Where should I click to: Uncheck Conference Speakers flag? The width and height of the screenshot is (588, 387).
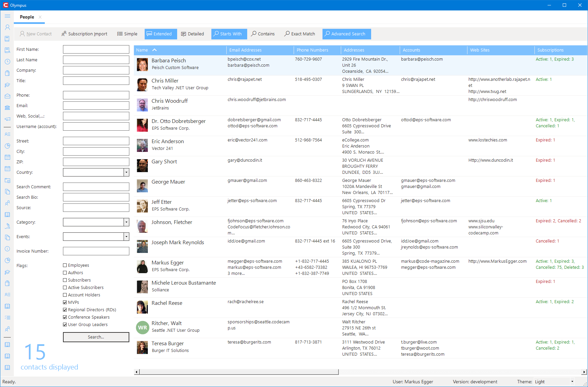65,317
